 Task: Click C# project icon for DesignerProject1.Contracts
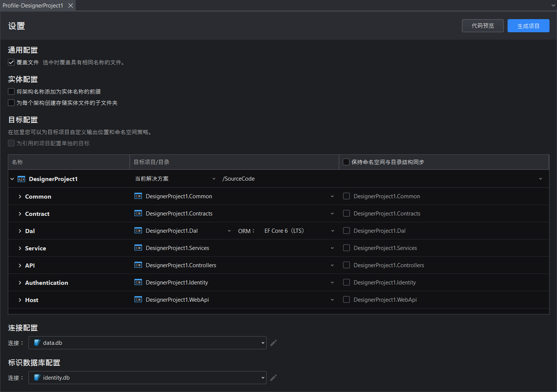coord(138,213)
